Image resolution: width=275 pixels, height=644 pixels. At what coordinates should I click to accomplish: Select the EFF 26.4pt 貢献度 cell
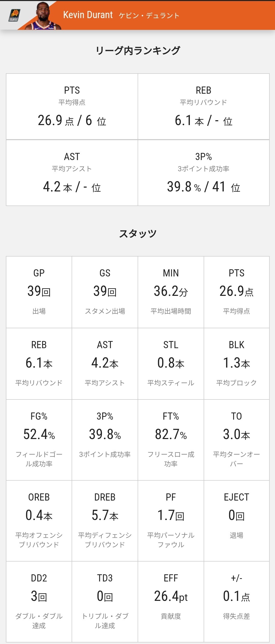click(x=171, y=602)
